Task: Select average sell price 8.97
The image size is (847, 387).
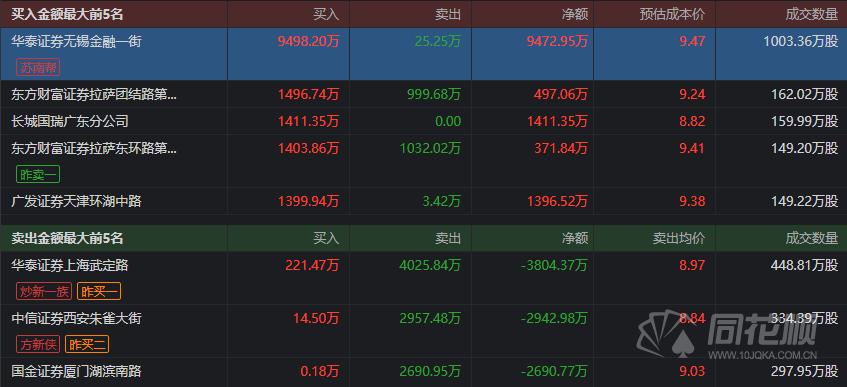Action: point(692,265)
